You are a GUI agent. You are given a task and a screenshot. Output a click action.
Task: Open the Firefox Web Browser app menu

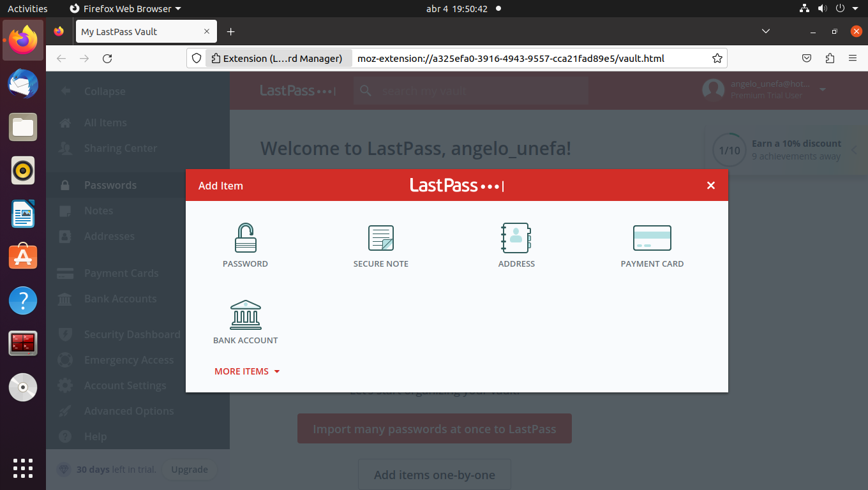point(125,8)
